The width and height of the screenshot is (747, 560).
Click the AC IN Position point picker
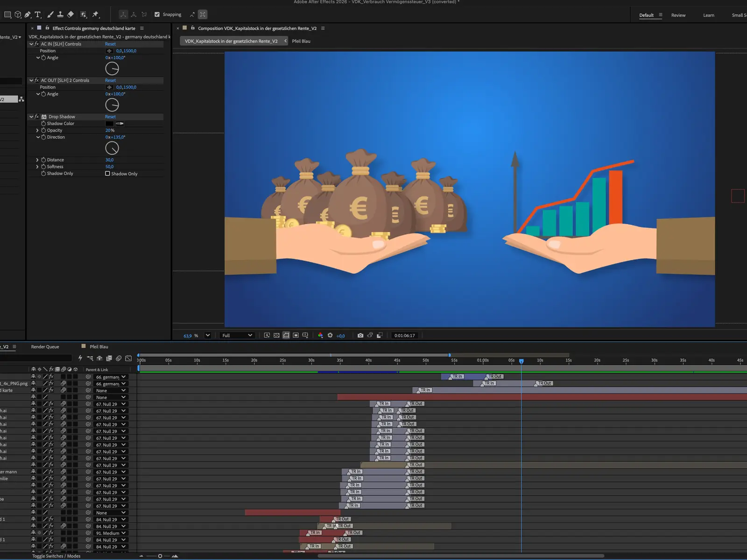pos(109,51)
